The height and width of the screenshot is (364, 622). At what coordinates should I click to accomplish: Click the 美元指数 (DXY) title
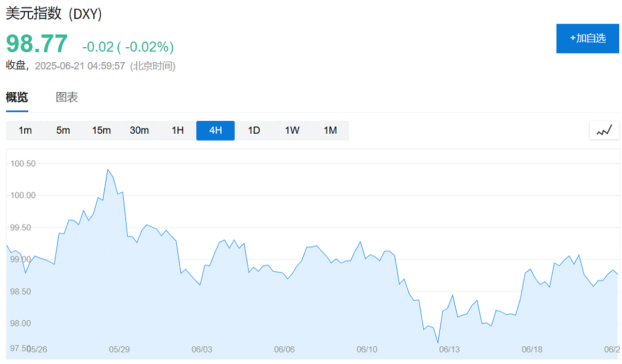[x=54, y=13]
